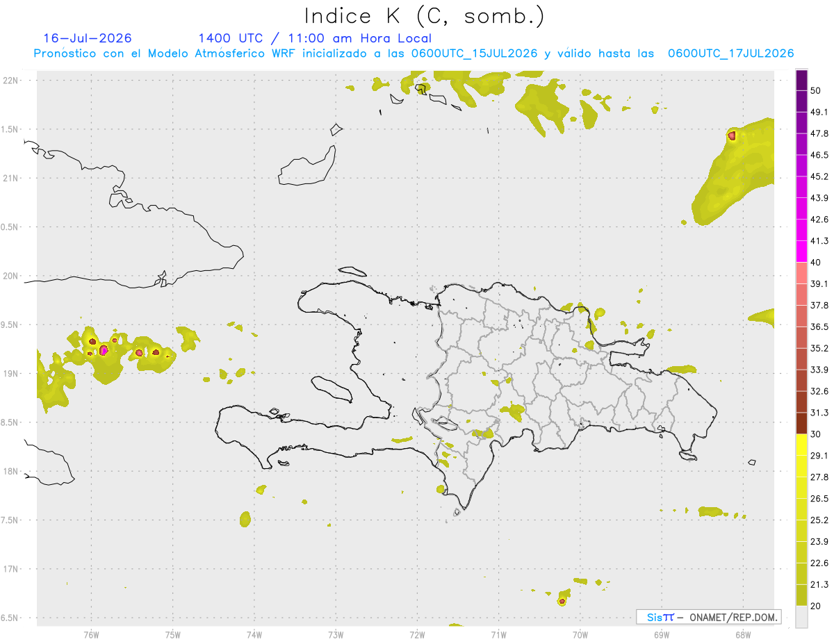Click the legend value "33.9"
Screen dimensions: 834x644
click(819, 369)
